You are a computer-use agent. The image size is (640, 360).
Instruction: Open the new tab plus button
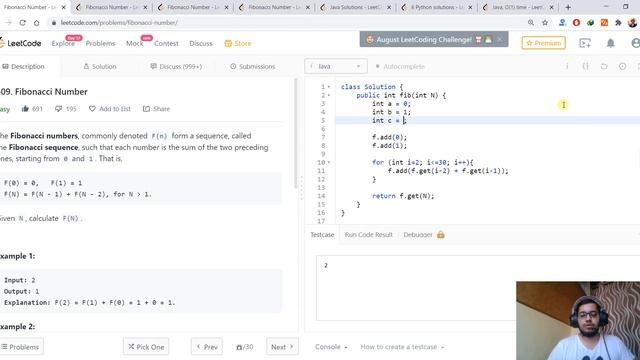pyautogui.click(x=568, y=7)
